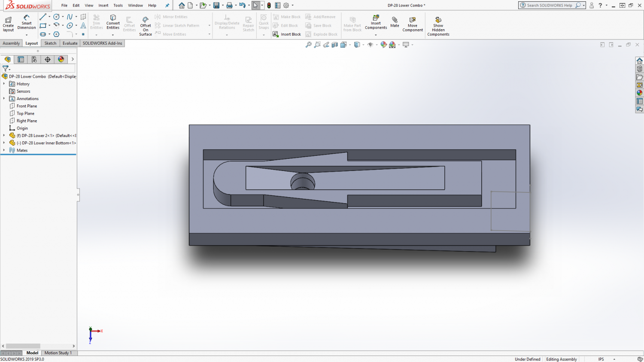Click the Show Hidden Components icon
Viewport: 644px width, 362px height.
coord(438,26)
